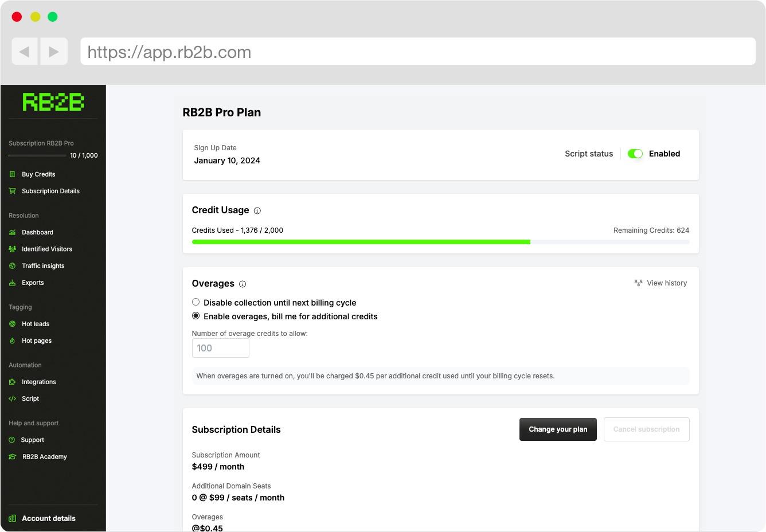Click the sidebar subscription usage bar
The height and width of the screenshot is (532, 766).
(x=37, y=155)
